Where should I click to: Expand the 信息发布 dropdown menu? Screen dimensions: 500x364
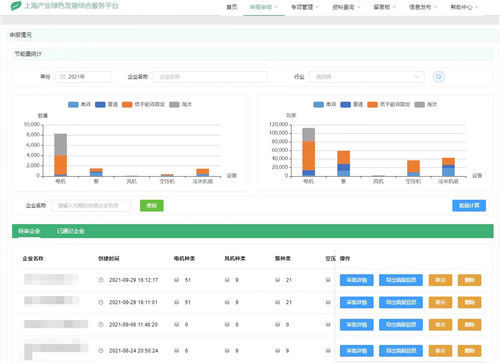pos(423,7)
